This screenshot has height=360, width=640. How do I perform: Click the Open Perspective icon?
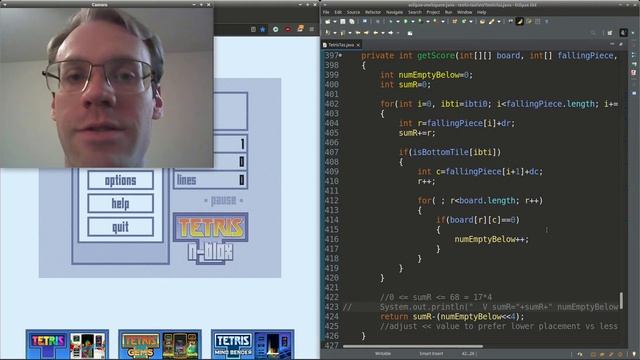[x=609, y=33]
